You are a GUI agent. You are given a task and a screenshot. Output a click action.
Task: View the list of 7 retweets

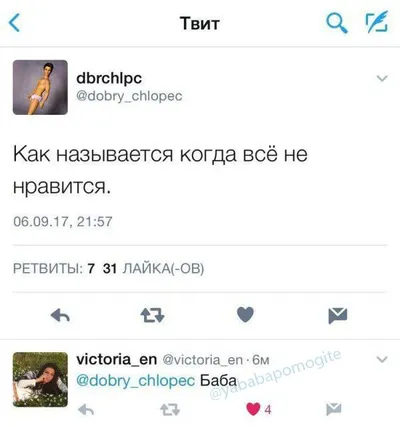point(54,268)
